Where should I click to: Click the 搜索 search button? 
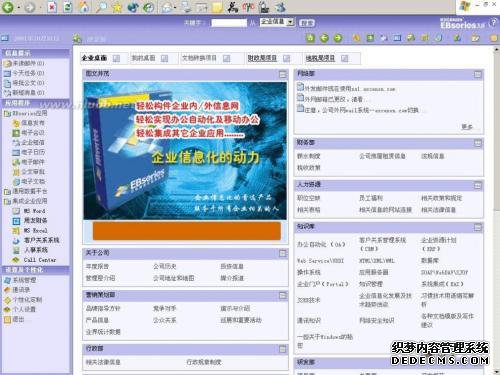[x=307, y=23]
